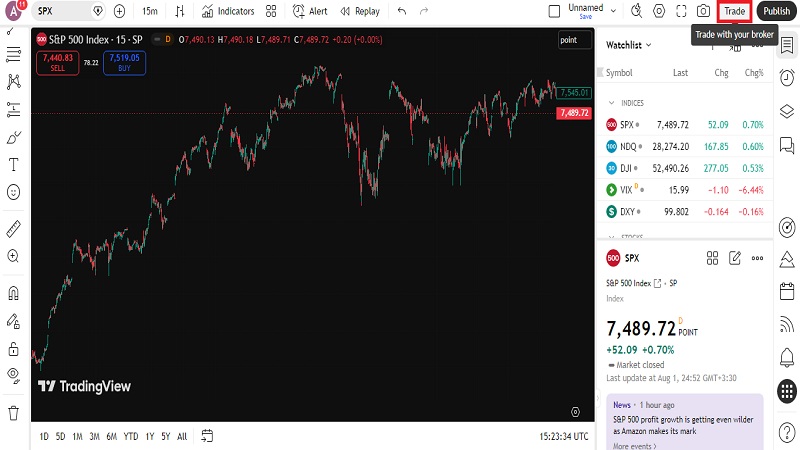Undo the last chart action
This screenshot has width=800, height=450.
(402, 11)
